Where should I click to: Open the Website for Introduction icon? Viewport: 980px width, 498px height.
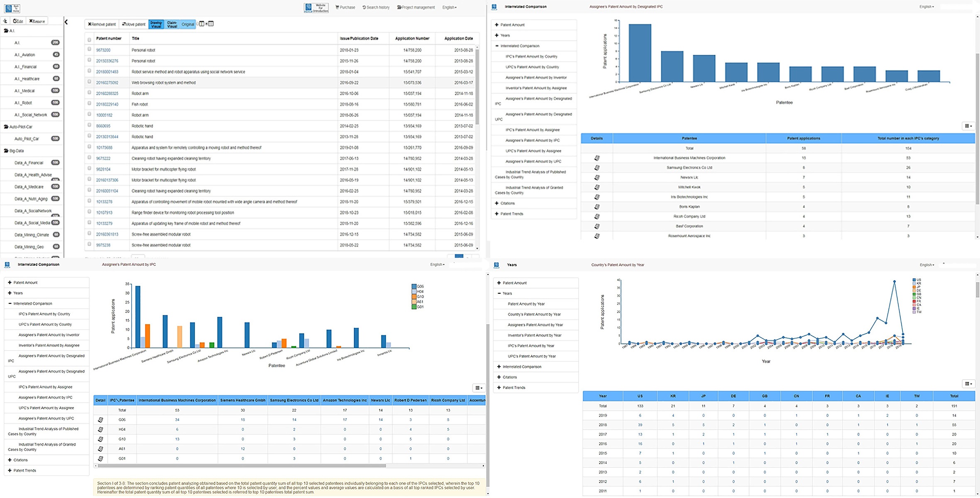pyautogui.click(x=316, y=7)
